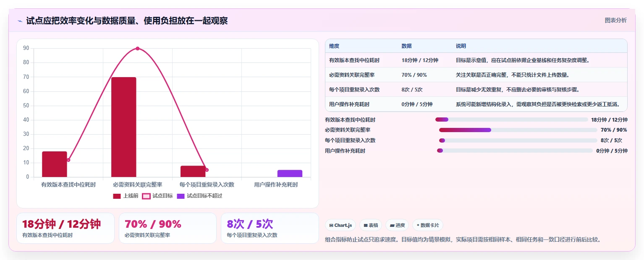
Task: Click table value 8次 / 5次
Action: coord(412,89)
